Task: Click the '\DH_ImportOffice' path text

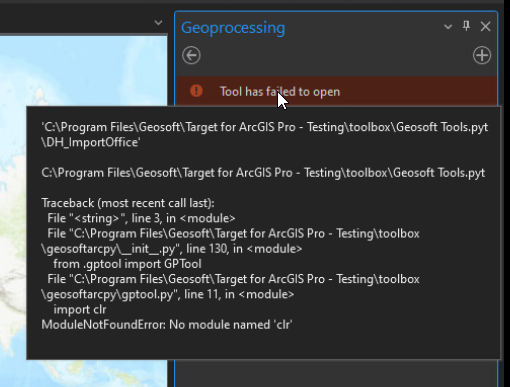Action: click(x=91, y=142)
